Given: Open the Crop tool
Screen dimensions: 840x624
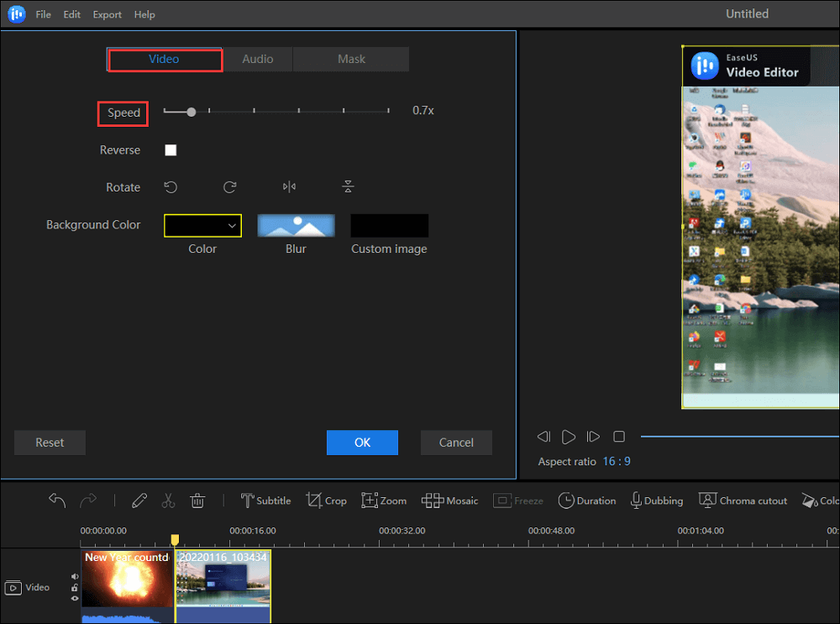Looking at the screenshot, I should (x=326, y=501).
